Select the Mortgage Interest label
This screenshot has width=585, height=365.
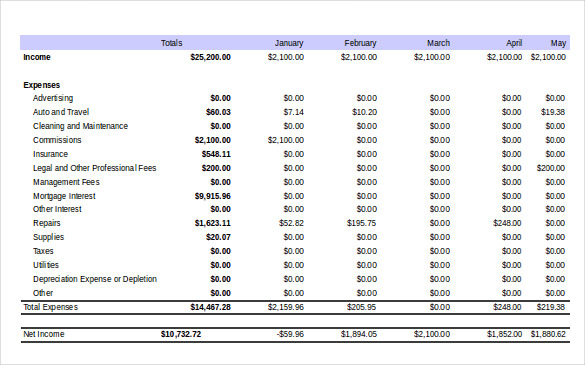coord(64,196)
